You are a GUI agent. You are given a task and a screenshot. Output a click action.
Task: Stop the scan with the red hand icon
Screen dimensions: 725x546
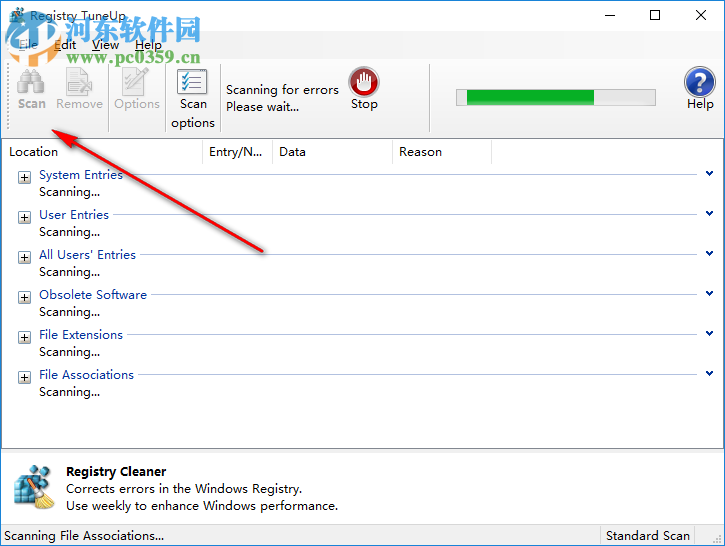pyautogui.click(x=364, y=82)
